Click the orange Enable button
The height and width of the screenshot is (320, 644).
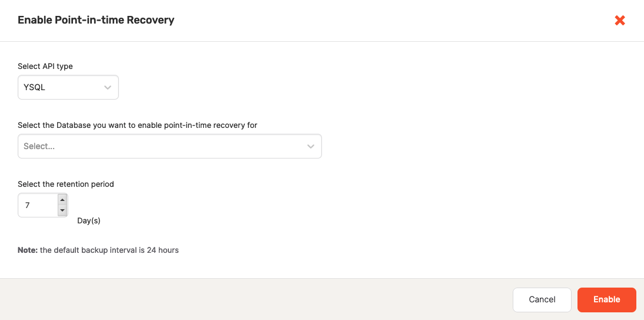point(606,299)
